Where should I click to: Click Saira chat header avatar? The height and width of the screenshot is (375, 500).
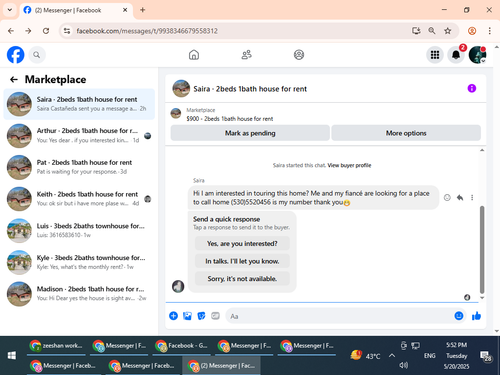tap(181, 88)
